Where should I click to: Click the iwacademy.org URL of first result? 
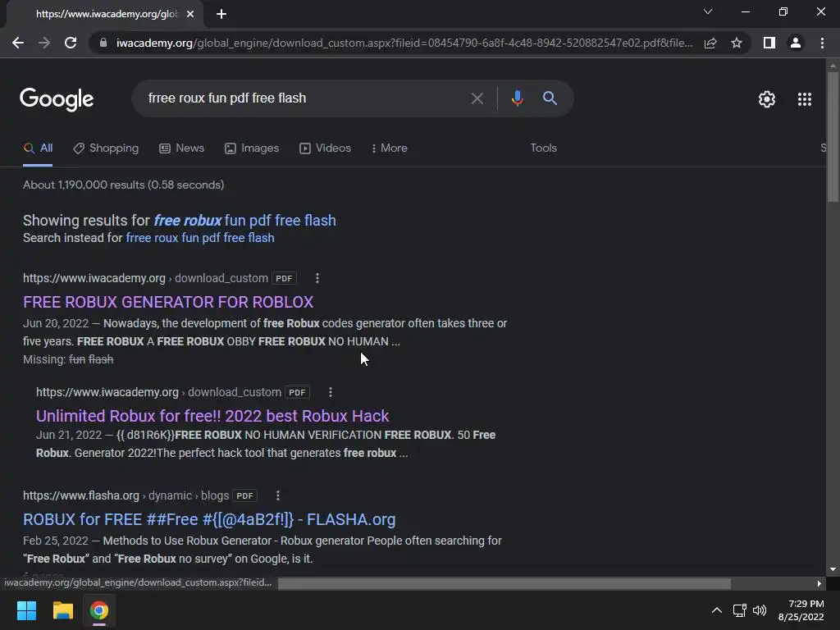click(94, 279)
